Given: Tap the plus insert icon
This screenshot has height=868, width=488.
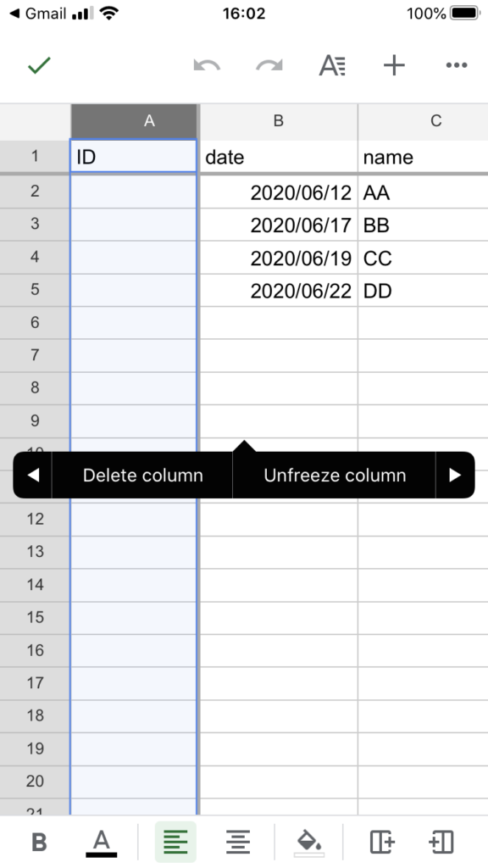Looking at the screenshot, I should [x=395, y=65].
